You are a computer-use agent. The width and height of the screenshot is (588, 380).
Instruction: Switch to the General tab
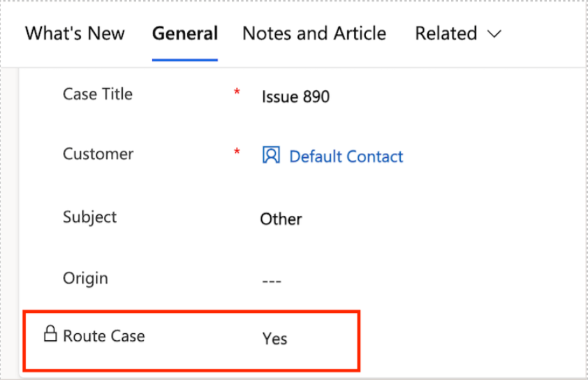pyautogui.click(x=185, y=34)
